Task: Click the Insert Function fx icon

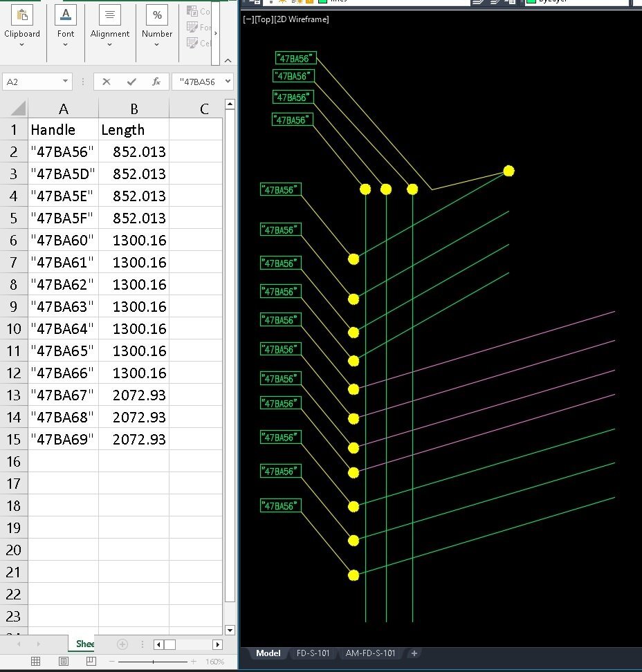Action: 156,82
